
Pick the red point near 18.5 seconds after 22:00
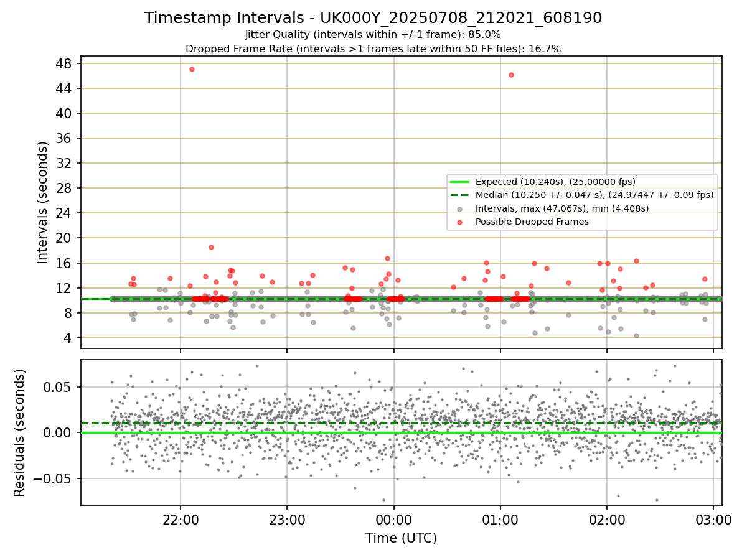point(211,247)
